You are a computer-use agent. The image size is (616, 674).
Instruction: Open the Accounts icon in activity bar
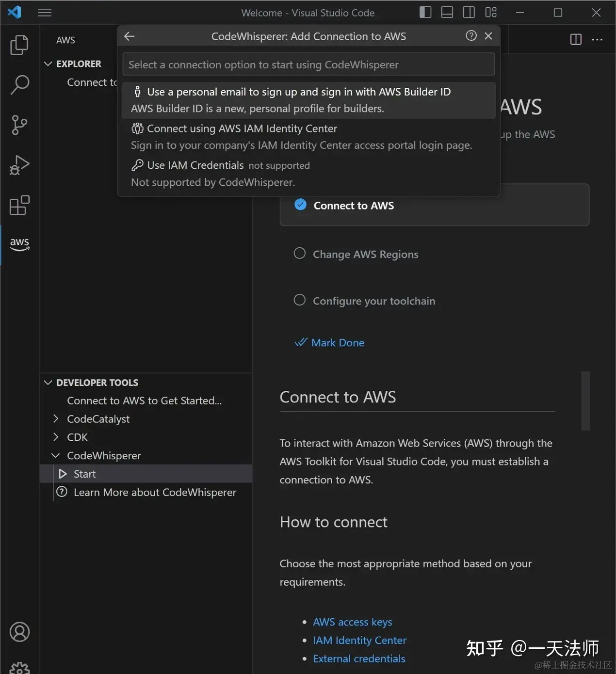point(19,632)
